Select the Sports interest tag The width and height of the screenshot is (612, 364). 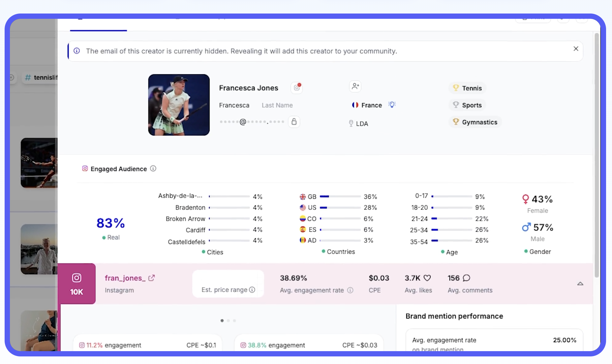(x=467, y=105)
